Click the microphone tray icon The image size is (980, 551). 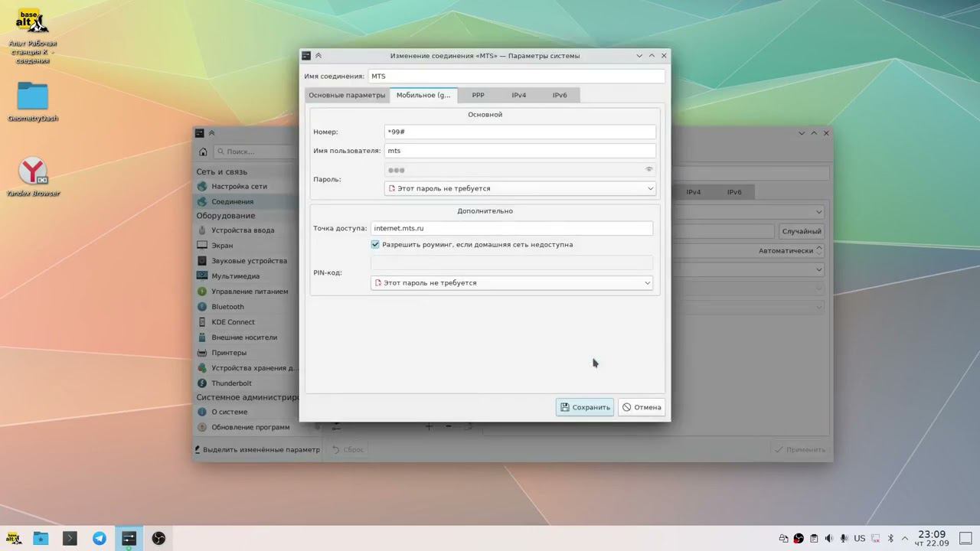tap(844, 539)
